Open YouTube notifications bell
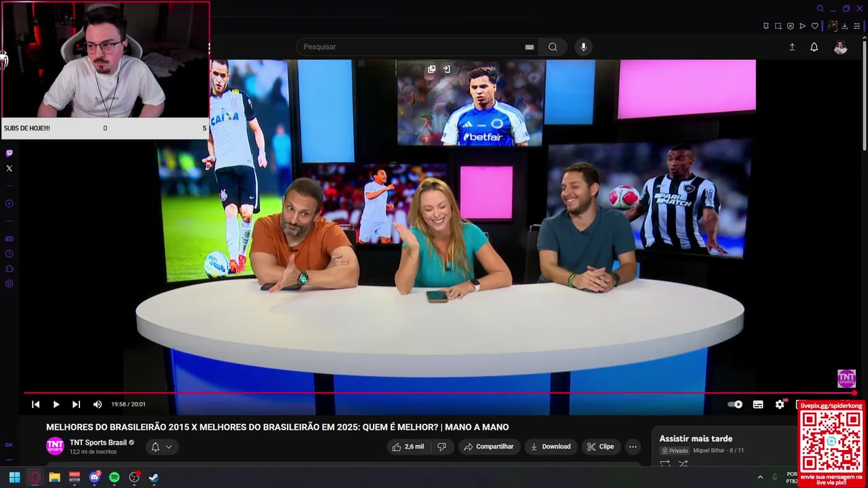This screenshot has width=868, height=488. coord(814,47)
